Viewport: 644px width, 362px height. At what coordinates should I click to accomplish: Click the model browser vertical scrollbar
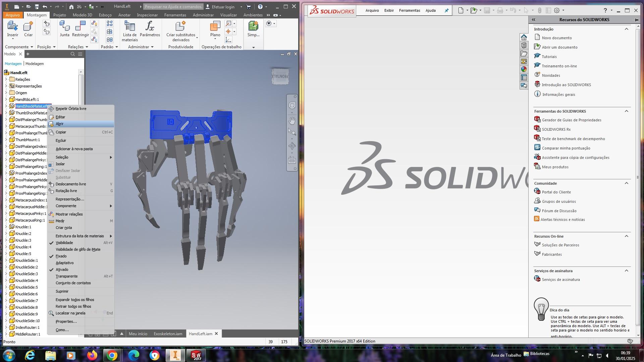[81, 90]
